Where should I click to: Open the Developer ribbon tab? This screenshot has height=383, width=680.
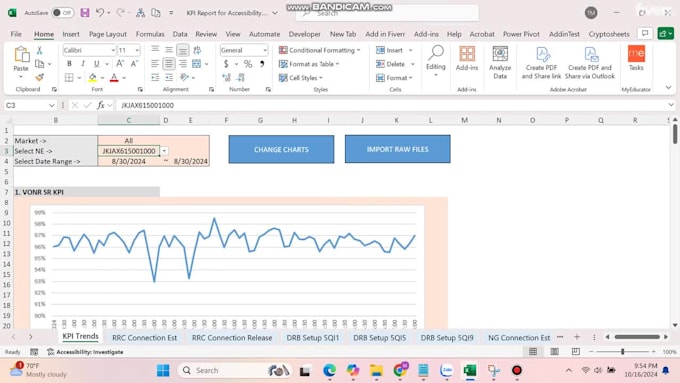coord(304,34)
